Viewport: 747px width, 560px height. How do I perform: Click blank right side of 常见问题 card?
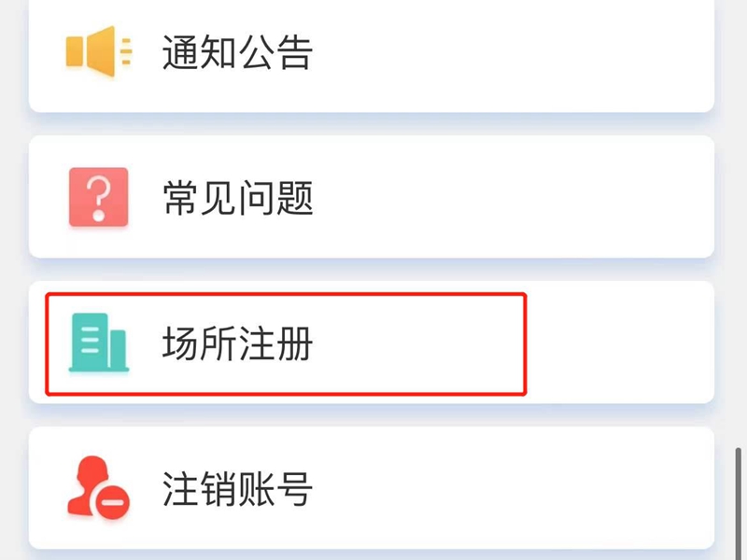(x=560, y=198)
